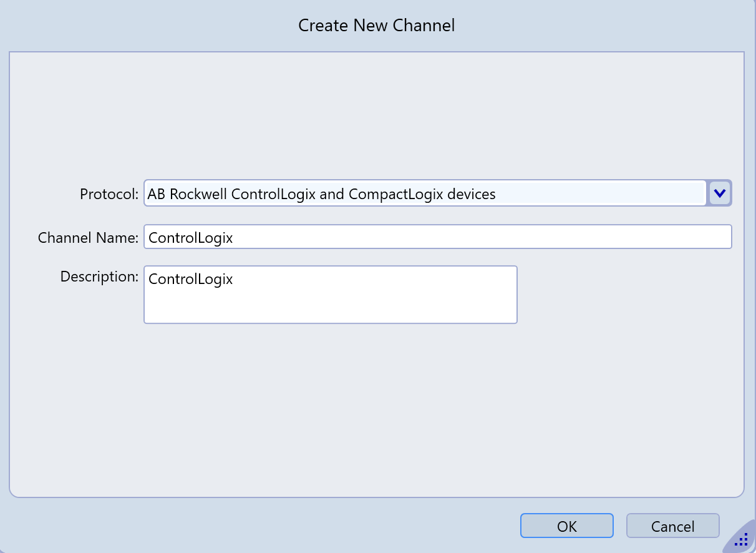Place cursor on "ControlLogix" in Channel Name
Image resolution: width=756 pixels, height=553 pixels.
[x=190, y=238]
